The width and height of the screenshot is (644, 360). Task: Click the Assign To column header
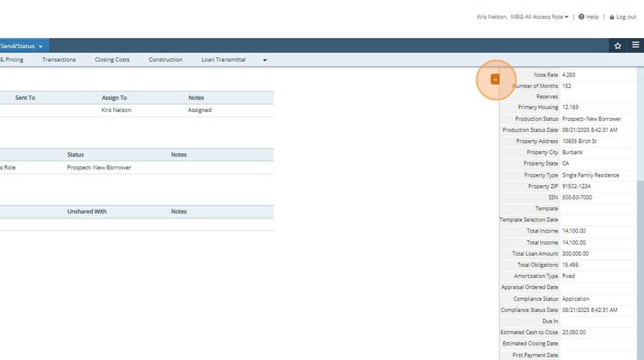click(114, 98)
